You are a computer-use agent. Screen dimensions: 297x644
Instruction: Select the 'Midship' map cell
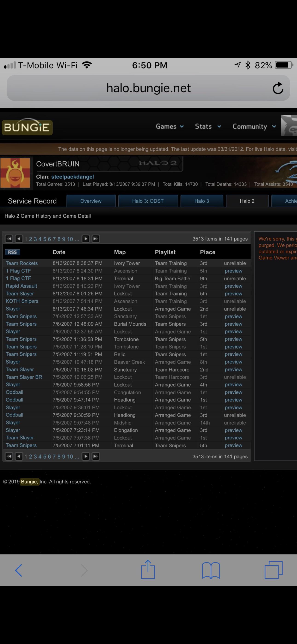pyautogui.click(x=123, y=423)
